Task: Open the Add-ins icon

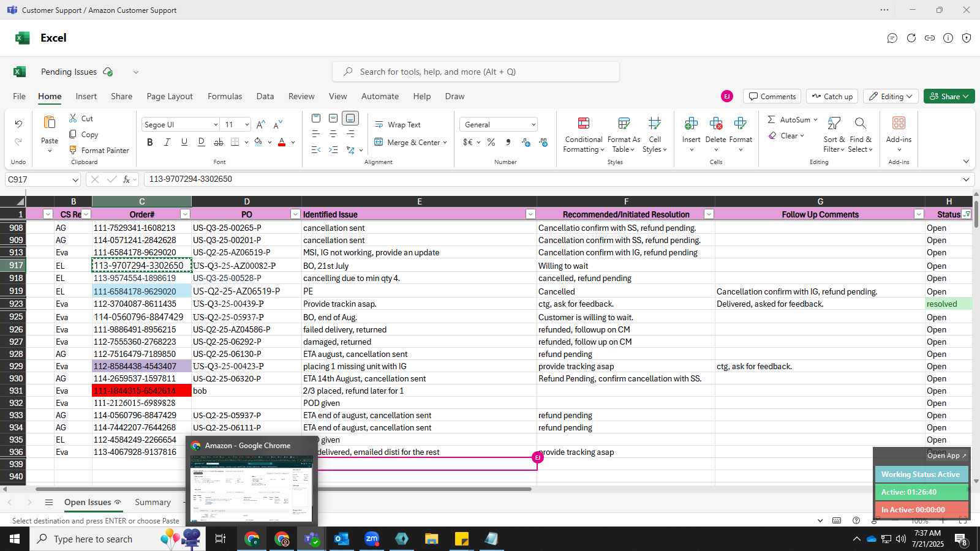Action: pos(899,123)
